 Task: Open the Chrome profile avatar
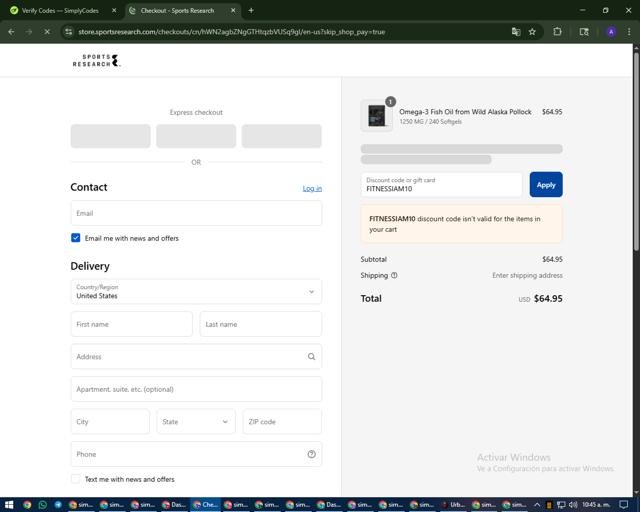(611, 32)
